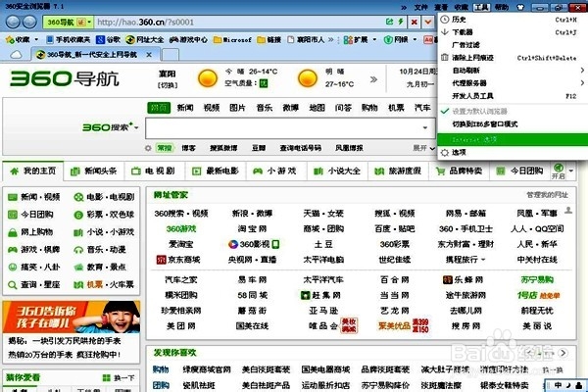
Task: Choose 清除上网痕迹 menu entry
Action: coord(513,58)
